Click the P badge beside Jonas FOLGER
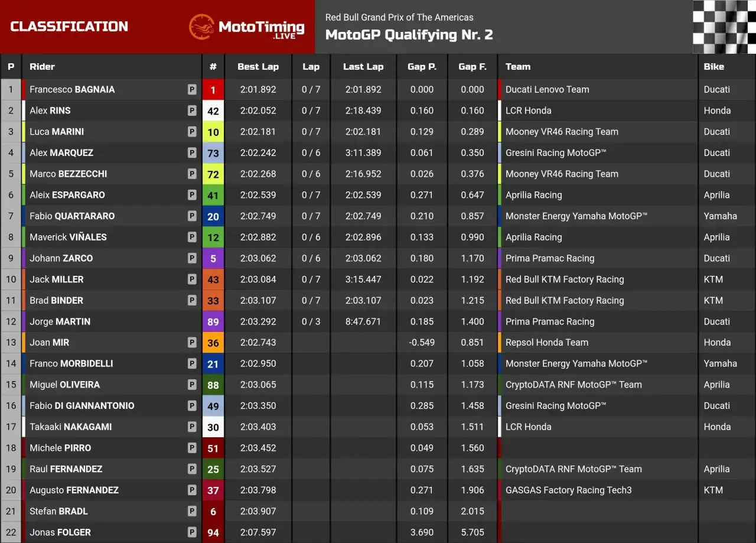 pos(192,532)
